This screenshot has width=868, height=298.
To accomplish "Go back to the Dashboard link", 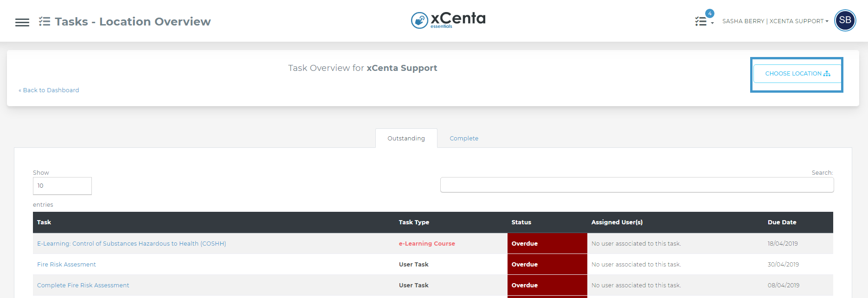I will (49, 90).
